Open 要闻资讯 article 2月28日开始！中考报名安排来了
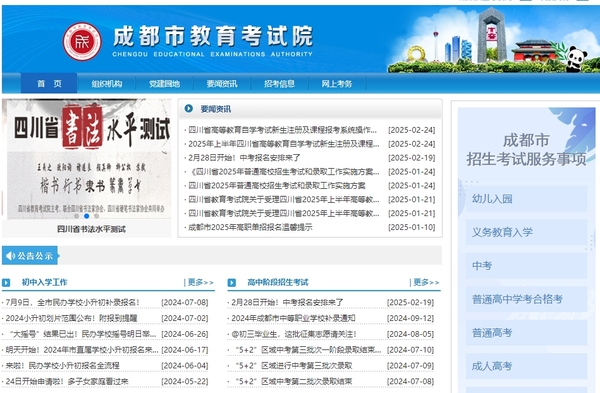600x393 pixels. tap(244, 158)
